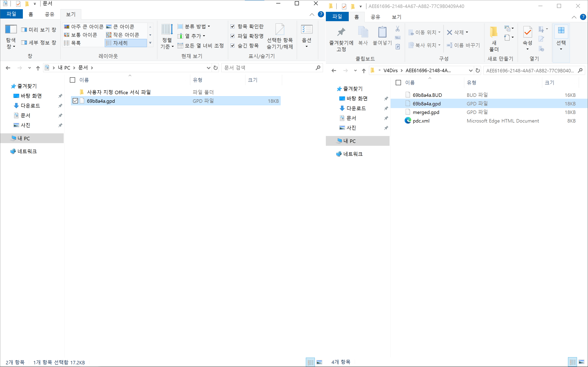Toggle file name extensions (파일 확장명) checkbox
Screen dimensions: 588x367
(x=233, y=36)
